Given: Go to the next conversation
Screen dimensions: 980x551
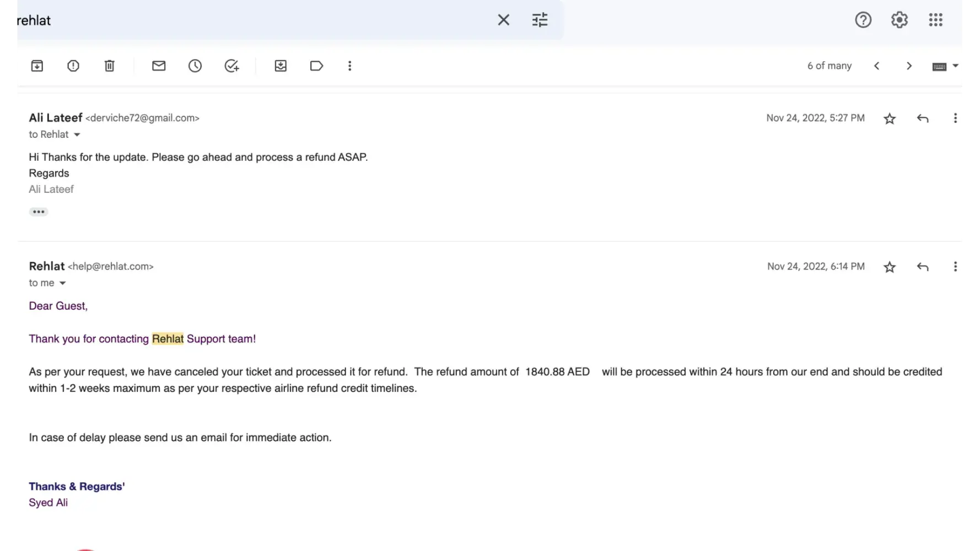Looking at the screenshot, I should click(x=909, y=66).
